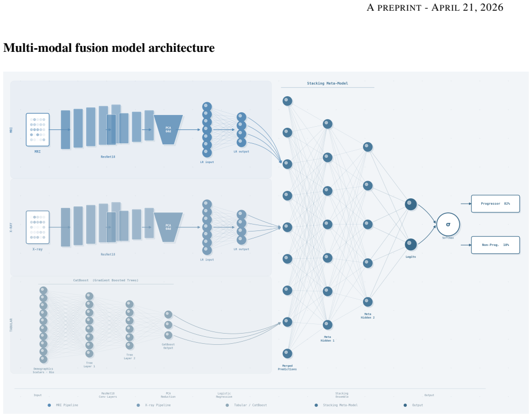Click the MRI input image icon
The height and width of the screenshot is (417, 532).
[x=37, y=129]
